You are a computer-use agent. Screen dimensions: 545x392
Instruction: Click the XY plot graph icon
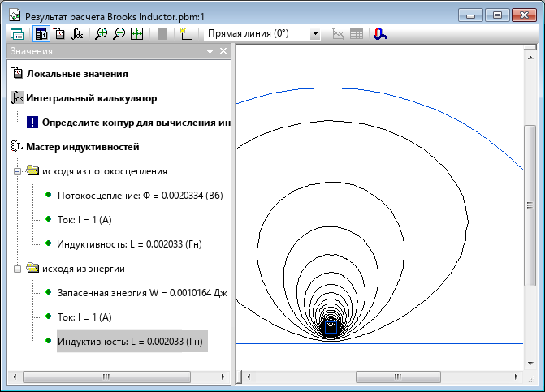[x=338, y=33]
